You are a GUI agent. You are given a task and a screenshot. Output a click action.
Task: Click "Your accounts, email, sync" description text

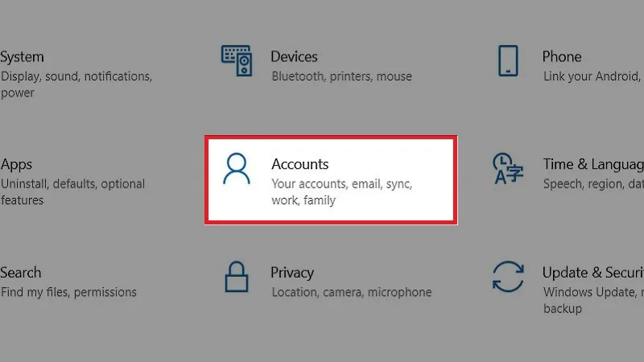341,184
